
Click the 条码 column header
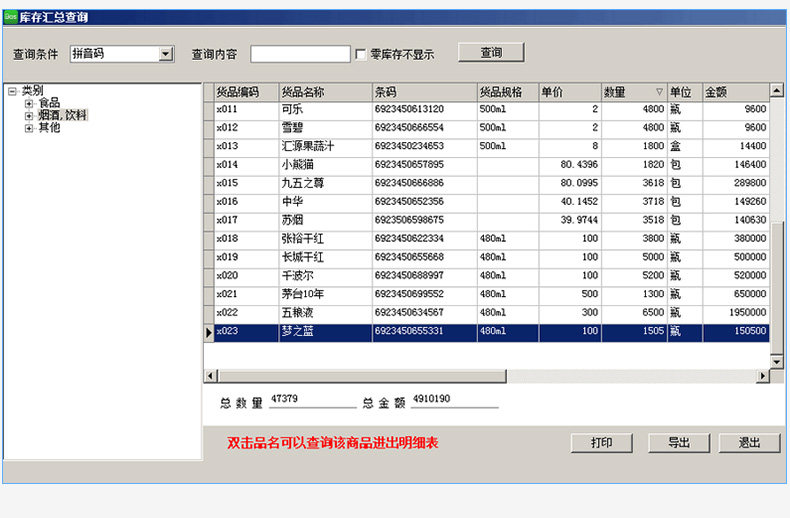pos(425,92)
